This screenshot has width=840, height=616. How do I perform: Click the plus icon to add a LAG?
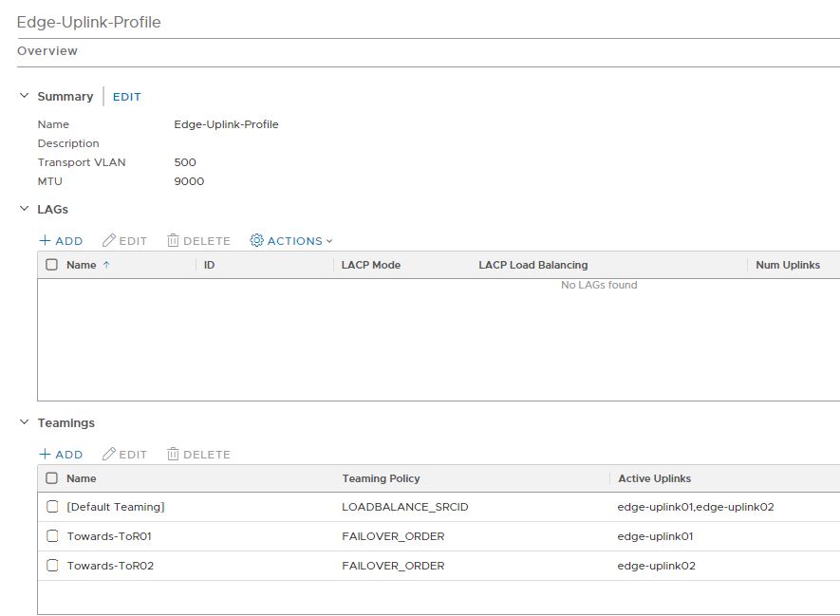click(x=47, y=240)
